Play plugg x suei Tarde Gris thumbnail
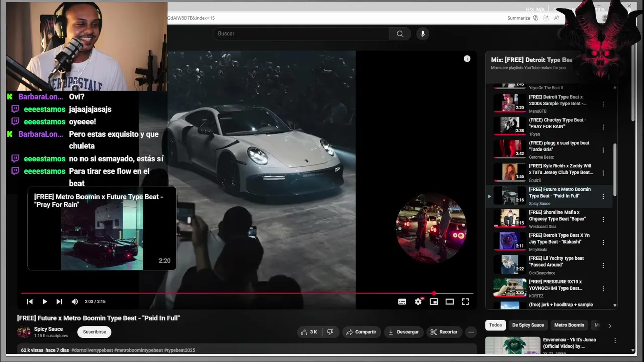This screenshot has width=644, height=362. click(x=510, y=149)
